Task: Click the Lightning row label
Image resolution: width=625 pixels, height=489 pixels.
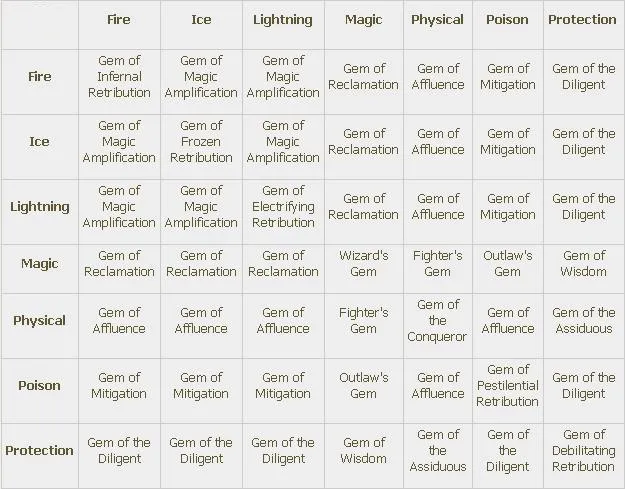Action: tap(39, 207)
